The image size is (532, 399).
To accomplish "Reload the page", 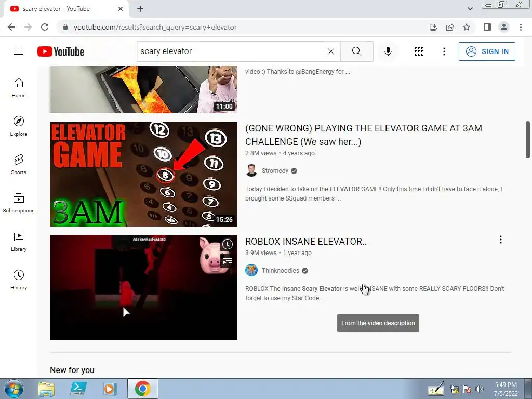I will pos(45,27).
